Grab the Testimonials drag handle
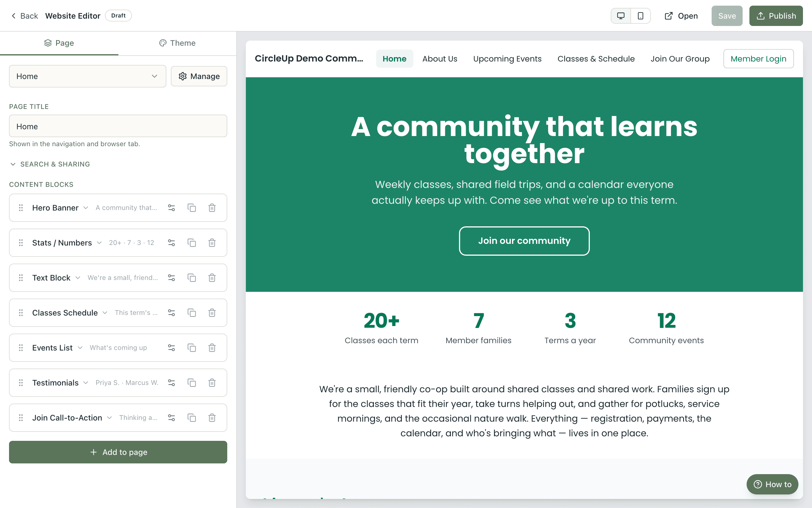This screenshot has height=508, width=812. [x=21, y=383]
